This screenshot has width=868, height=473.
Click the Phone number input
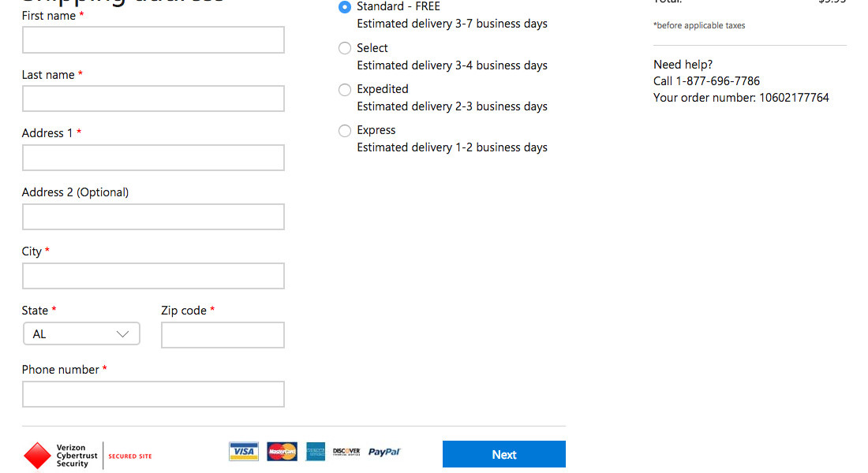(153, 394)
